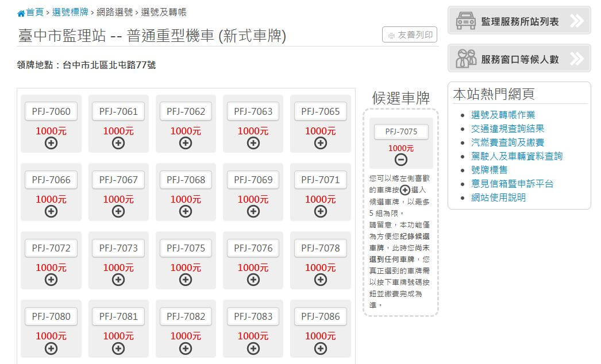Remove PFJ-7075 from candidate plates
Screen dimensions: 601x364
401,160
